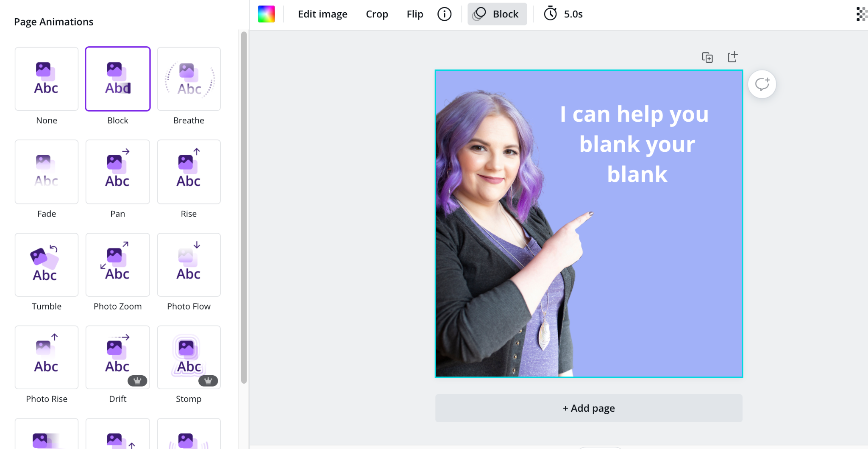Click the Block animation toolbar button

tap(497, 14)
